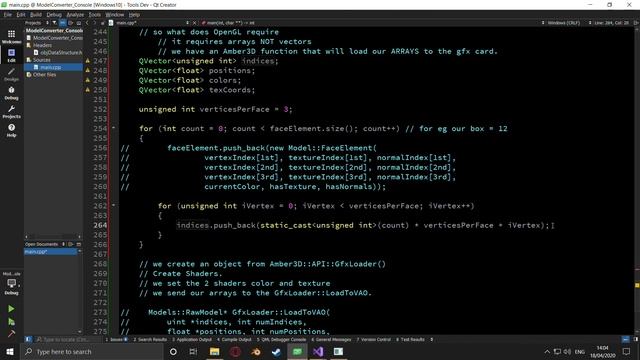Viewport: 640px width, 360px height.
Task: Click the taskbar search box
Action: coord(92,352)
